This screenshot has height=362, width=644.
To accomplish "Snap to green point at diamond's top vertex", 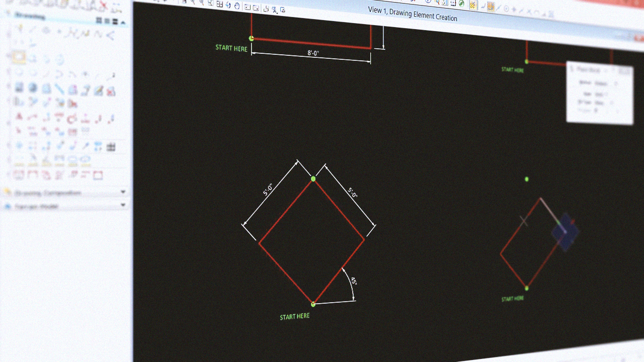I will point(313,178).
